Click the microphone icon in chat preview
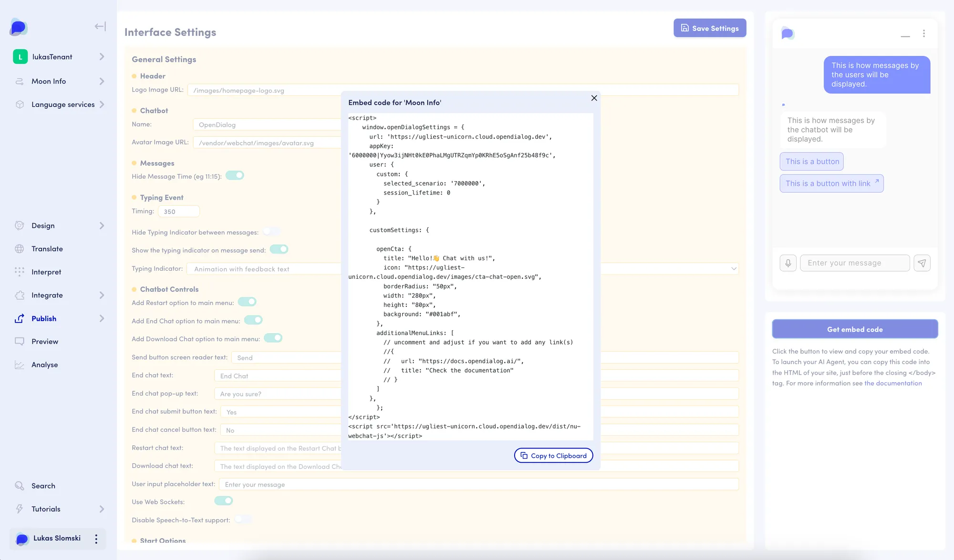 (788, 263)
